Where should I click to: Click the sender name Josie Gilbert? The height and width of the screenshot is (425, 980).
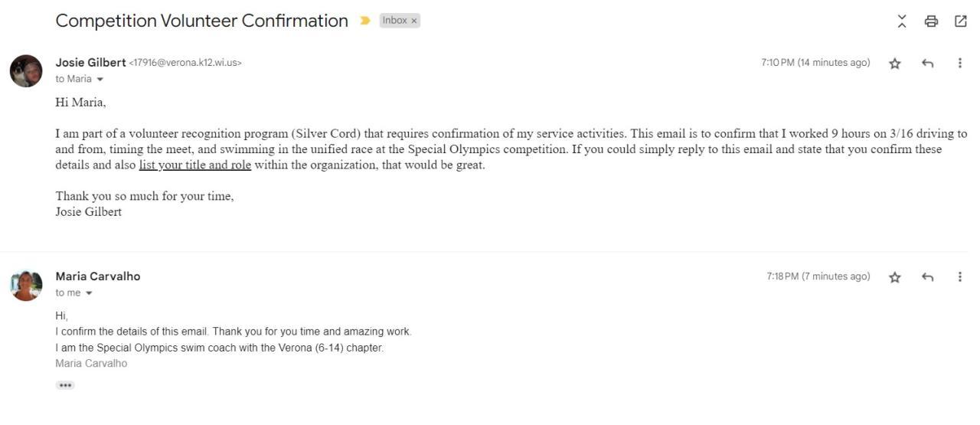pos(90,63)
